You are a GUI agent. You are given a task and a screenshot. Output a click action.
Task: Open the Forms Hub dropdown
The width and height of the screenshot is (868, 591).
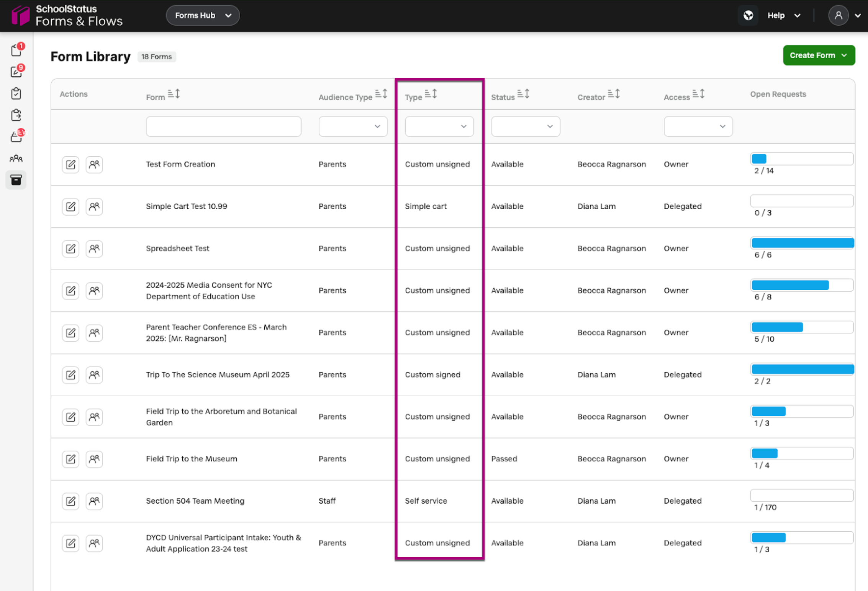pos(203,15)
